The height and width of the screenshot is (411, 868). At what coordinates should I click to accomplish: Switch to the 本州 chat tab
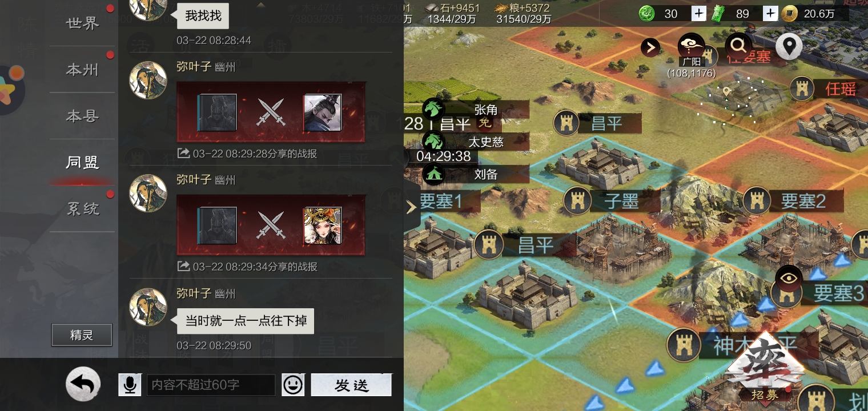coord(83,70)
